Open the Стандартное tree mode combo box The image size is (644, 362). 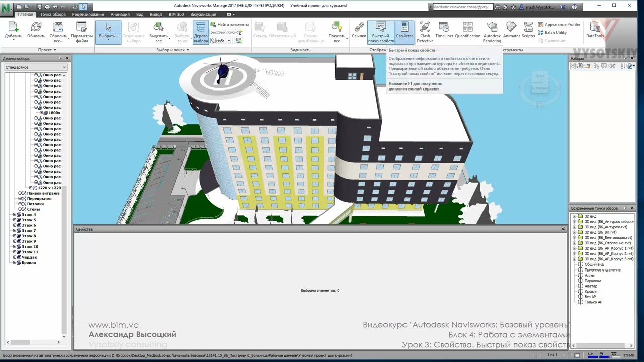35,67
